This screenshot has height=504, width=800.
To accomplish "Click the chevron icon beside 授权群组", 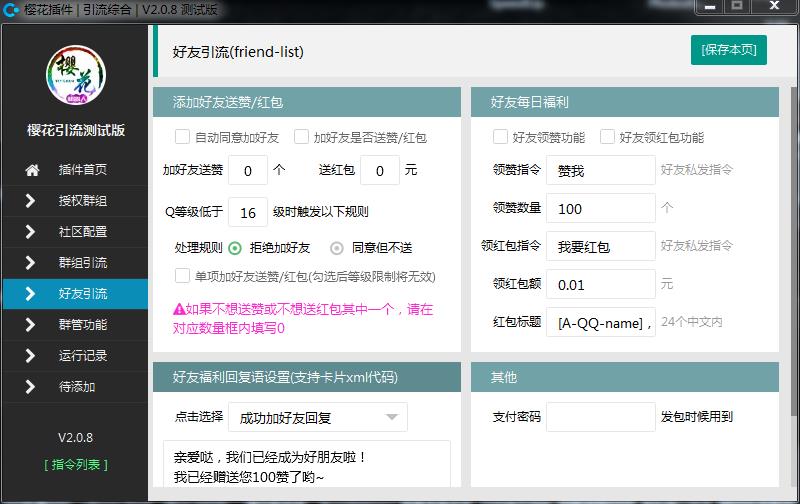I will click(x=30, y=201).
